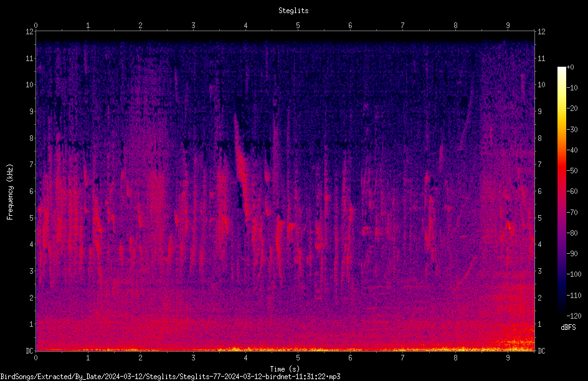Click the -120 level on the color scale

(574, 316)
